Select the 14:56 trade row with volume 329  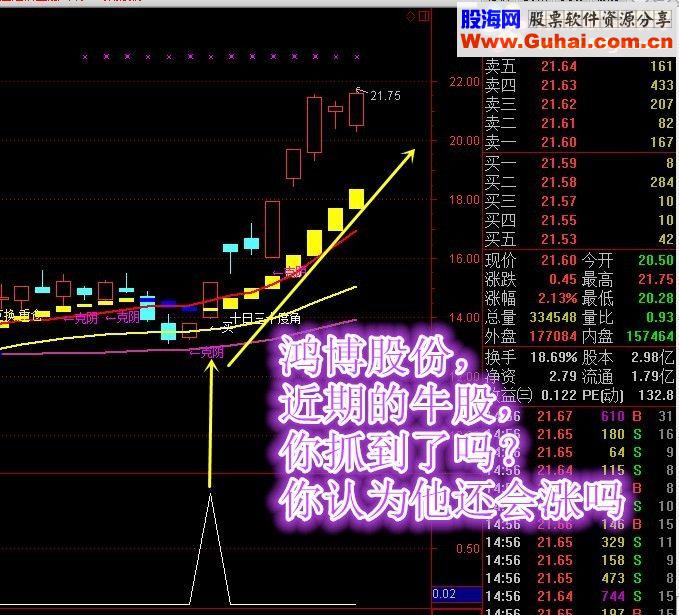point(580,542)
